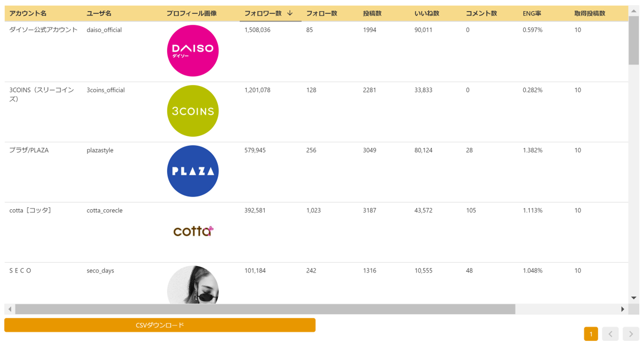Click comment count 48 in SECO row
Image resolution: width=644 pixels, height=346 pixels.
tap(469, 271)
